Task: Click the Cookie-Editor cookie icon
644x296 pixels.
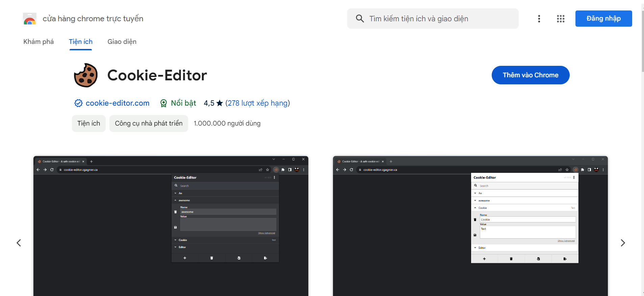Action: tap(86, 75)
